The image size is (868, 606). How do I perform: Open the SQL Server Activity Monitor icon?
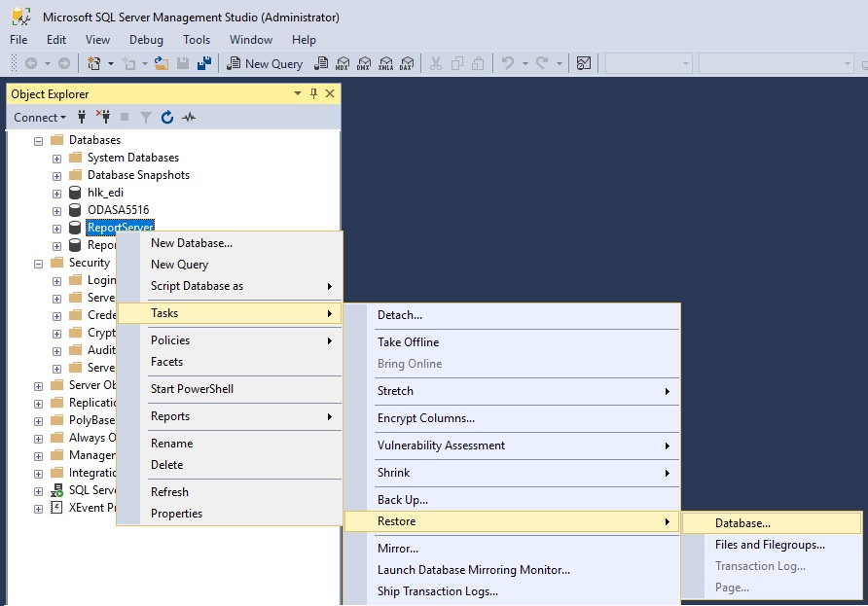click(x=189, y=117)
